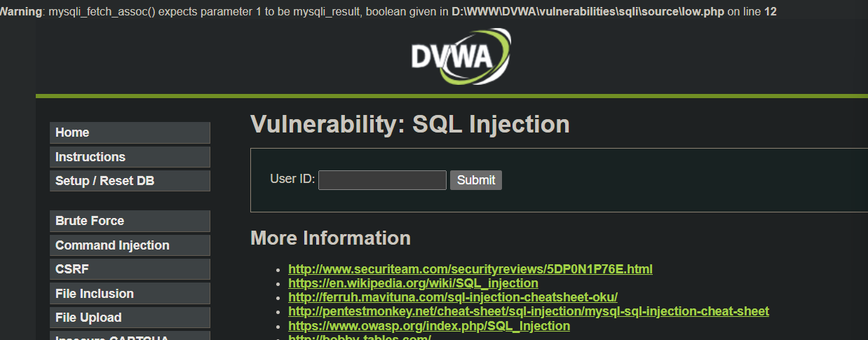This screenshot has height=340, width=868.
Task: Go to the Instructions page
Action: click(130, 157)
